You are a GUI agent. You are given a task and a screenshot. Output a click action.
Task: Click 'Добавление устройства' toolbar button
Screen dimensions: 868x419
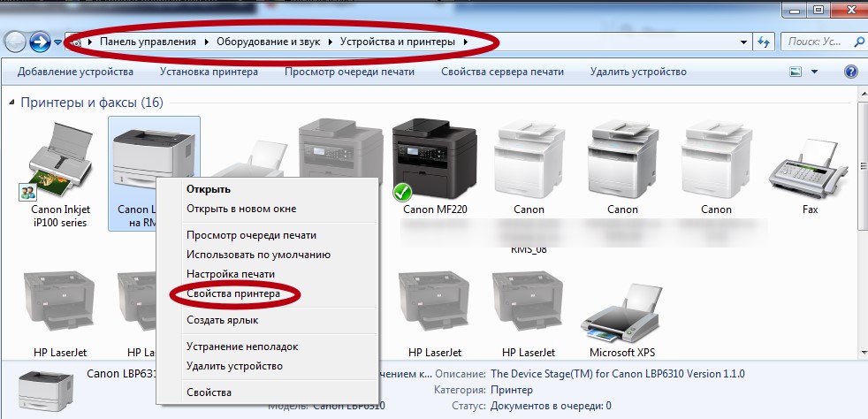pos(75,72)
